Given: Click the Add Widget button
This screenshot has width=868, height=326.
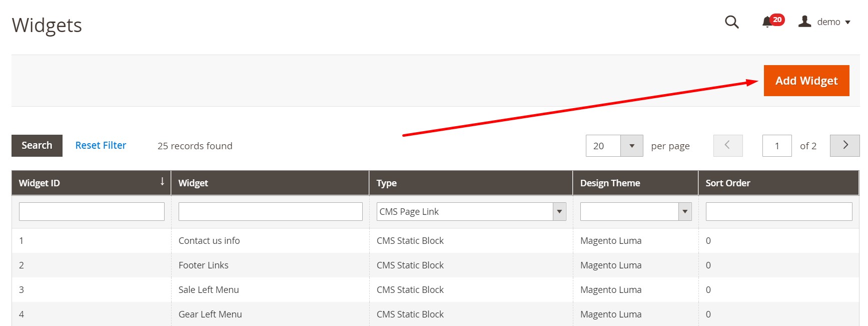Looking at the screenshot, I should coord(806,81).
